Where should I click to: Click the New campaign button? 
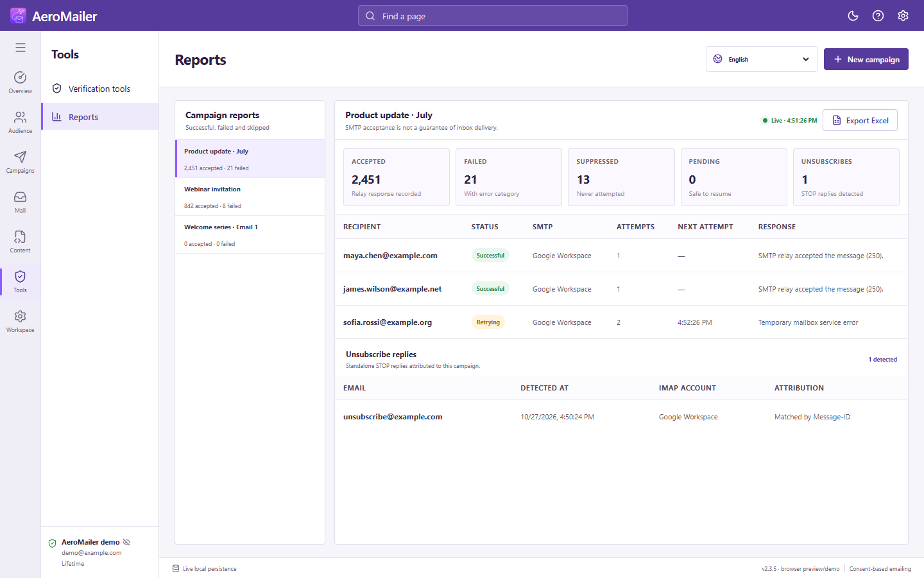point(866,59)
